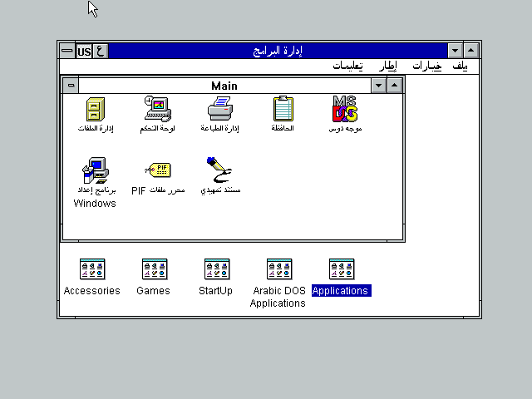Click the لوحة التحكم label text
Image resolution: width=532 pixels, height=399 pixels.
coord(158,129)
